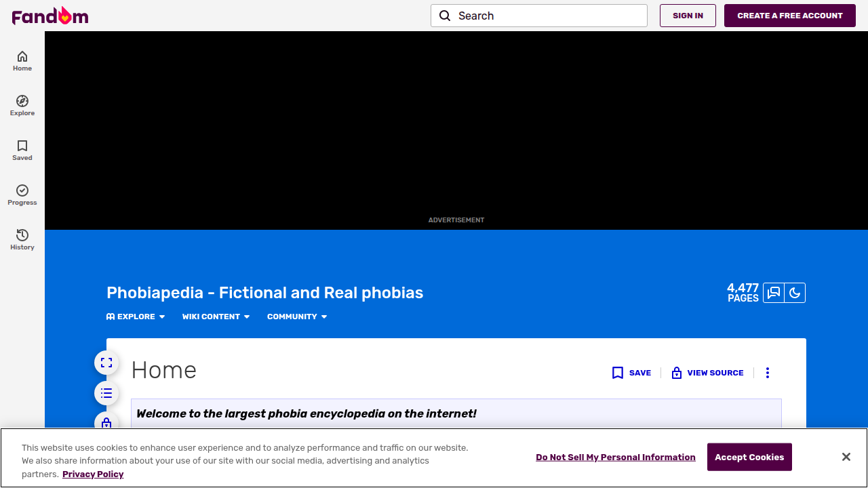The height and width of the screenshot is (488, 868).
Task: Expand the Wiki Content dropdown
Action: point(216,317)
